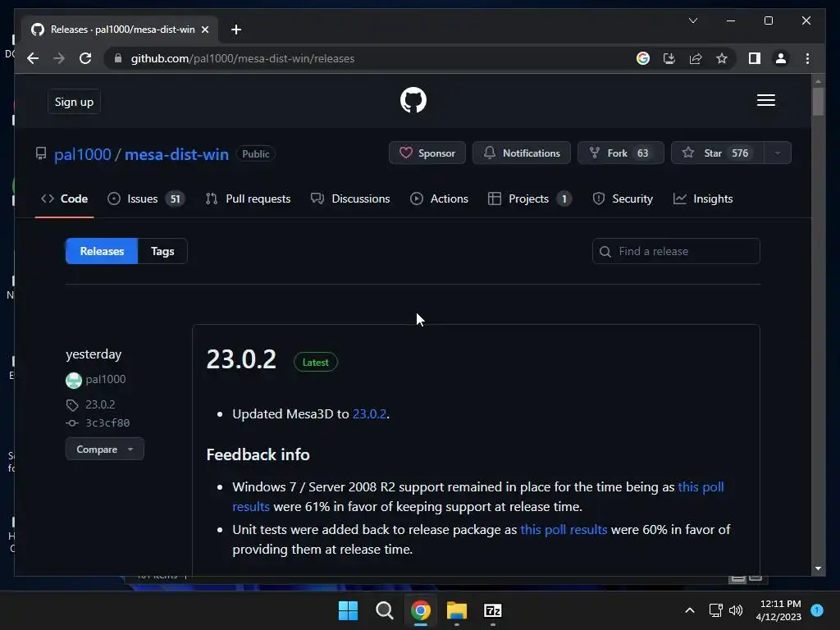This screenshot has width=840, height=630.
Task: Open File Explorer from taskbar
Action: coord(457,610)
